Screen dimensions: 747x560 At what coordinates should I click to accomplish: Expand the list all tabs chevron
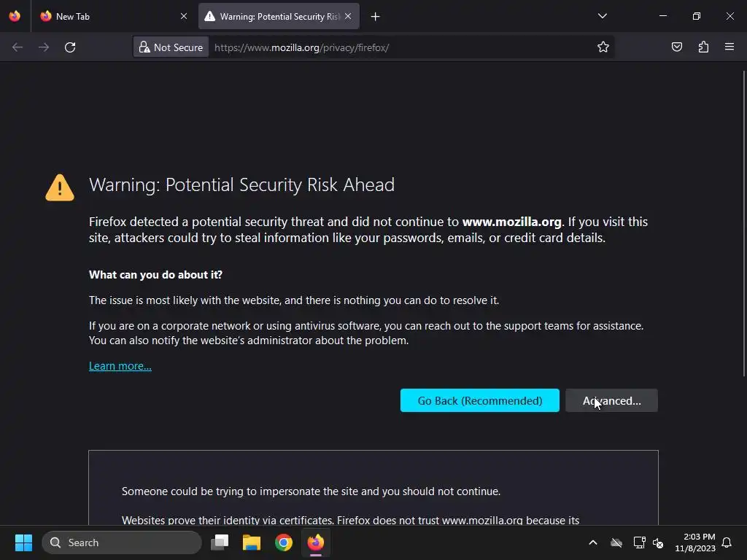[602, 16]
